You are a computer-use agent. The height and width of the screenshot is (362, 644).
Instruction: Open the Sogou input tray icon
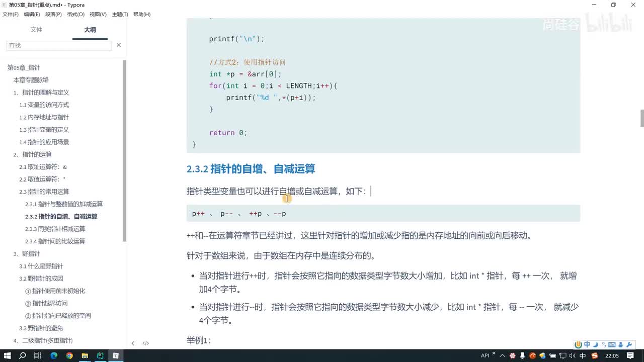tap(595, 355)
